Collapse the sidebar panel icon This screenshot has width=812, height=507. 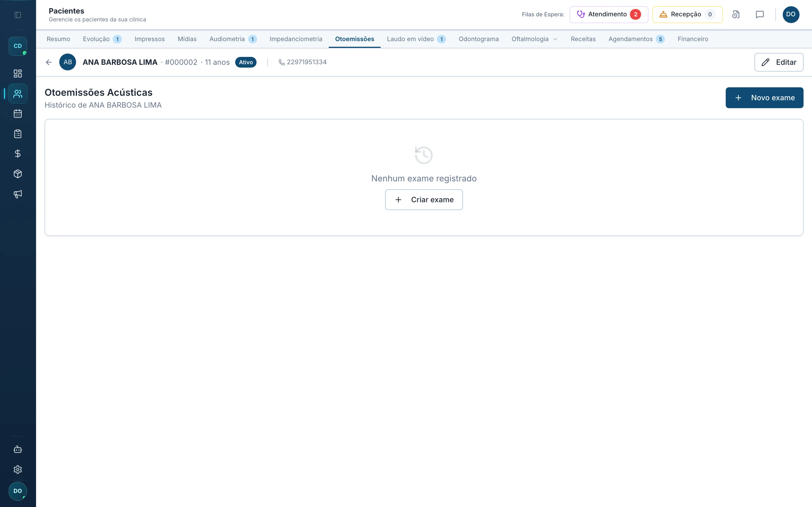(18, 15)
